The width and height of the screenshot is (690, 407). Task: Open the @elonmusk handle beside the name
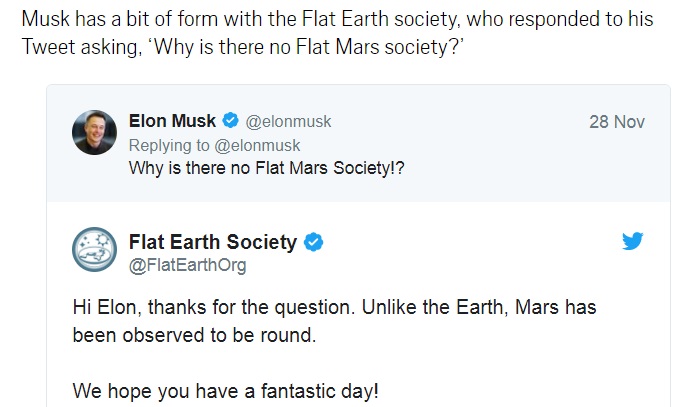point(288,122)
